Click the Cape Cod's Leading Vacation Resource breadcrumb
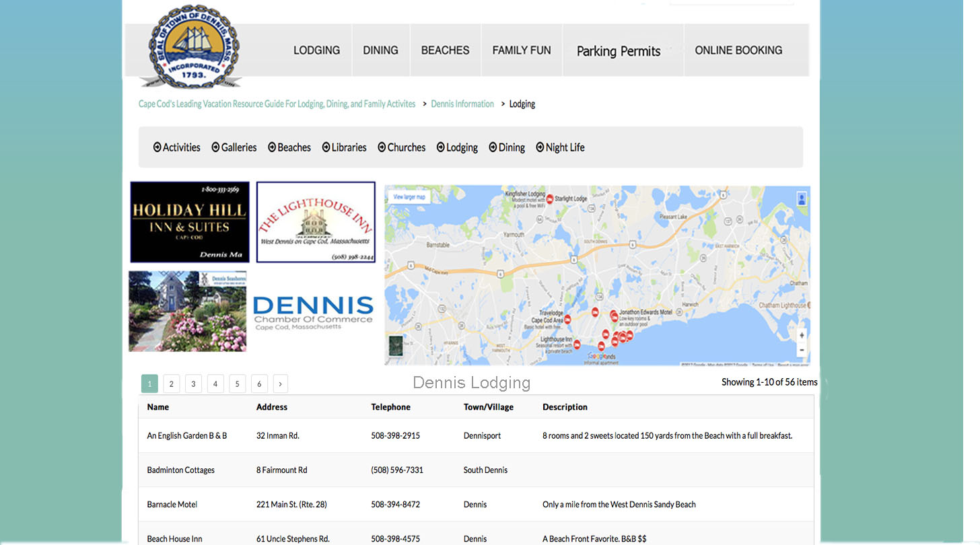Screen dimensions: 980x545 (x=277, y=104)
